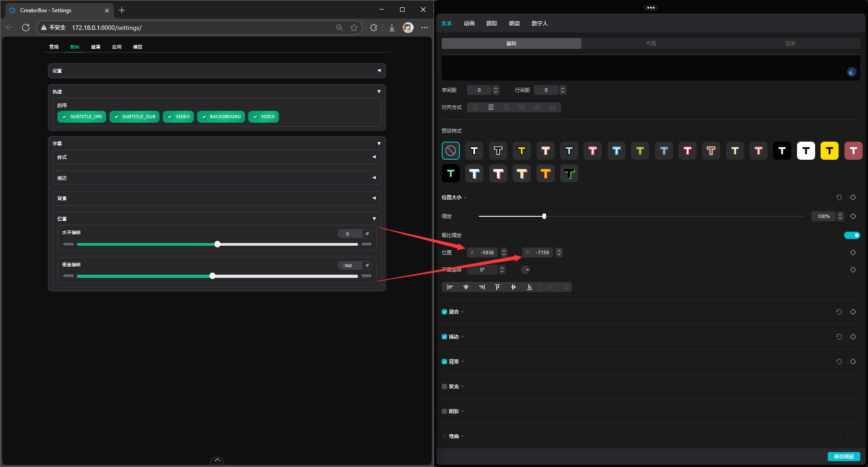Open browser extensions icon
868x467 pixels.
pyautogui.click(x=373, y=28)
